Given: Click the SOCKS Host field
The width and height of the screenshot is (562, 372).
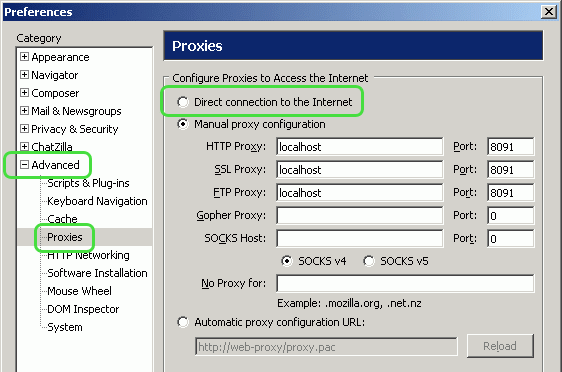Looking at the screenshot, I should pos(359,238).
